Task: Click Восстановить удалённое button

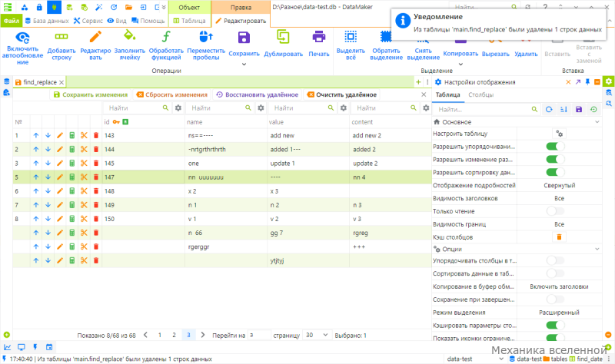Action: tap(258, 94)
